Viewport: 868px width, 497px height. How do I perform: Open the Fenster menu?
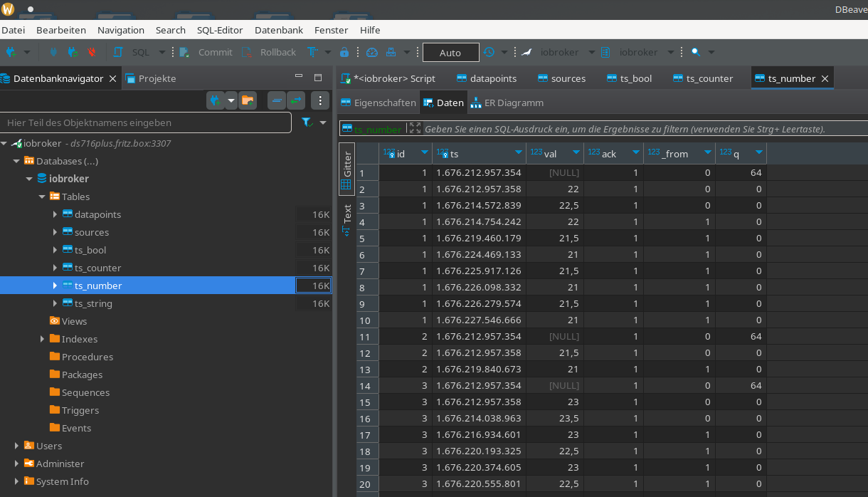(x=332, y=30)
